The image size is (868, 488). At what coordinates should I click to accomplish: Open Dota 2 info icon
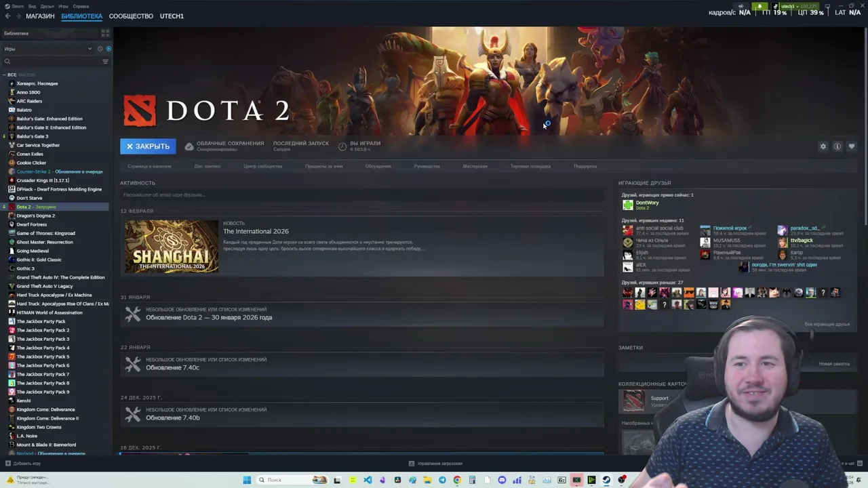coord(837,146)
